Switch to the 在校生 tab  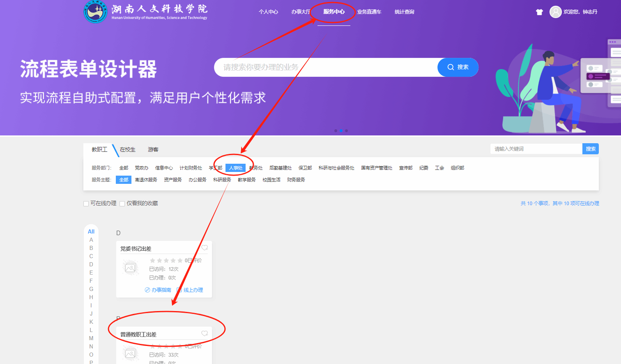pos(127,150)
